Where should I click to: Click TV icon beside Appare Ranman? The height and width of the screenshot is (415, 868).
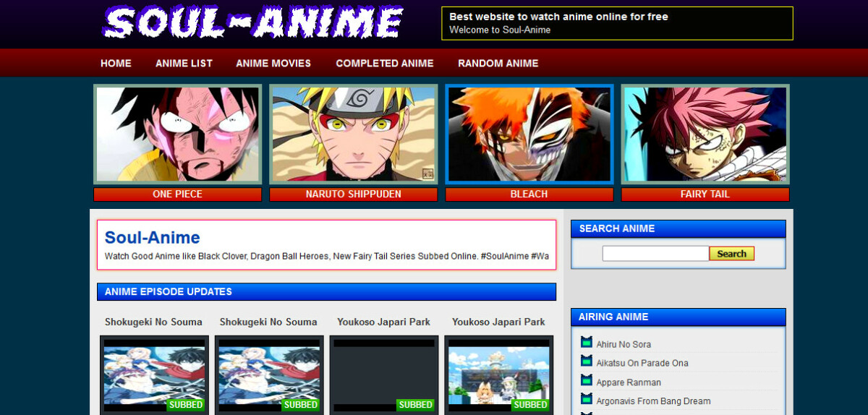(587, 381)
